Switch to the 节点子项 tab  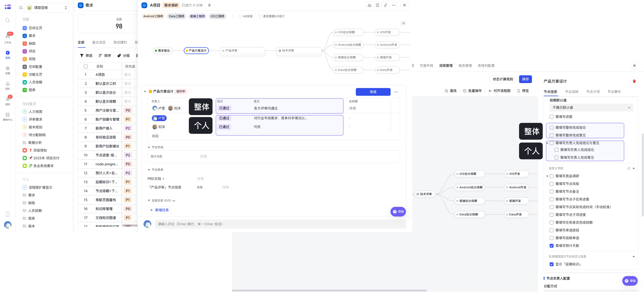pos(593,92)
